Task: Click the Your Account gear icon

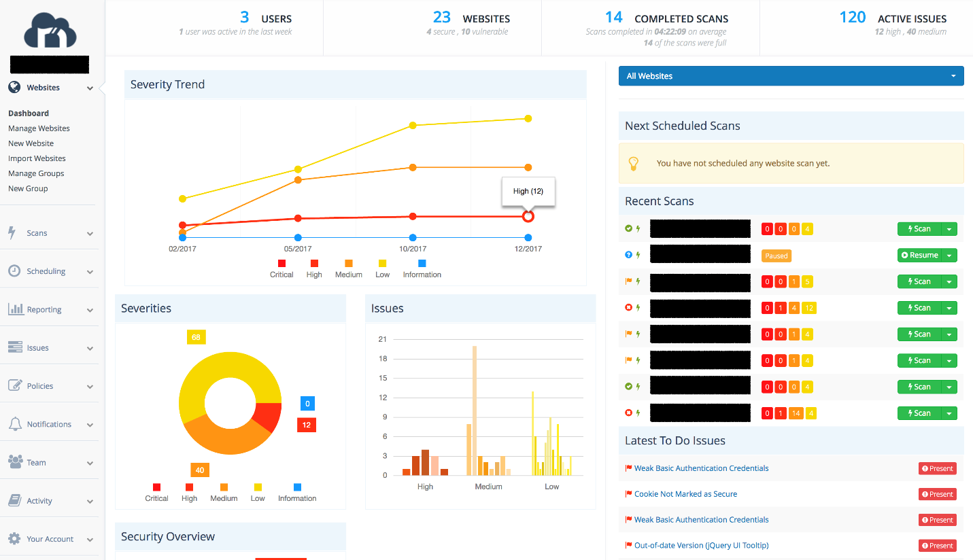Action: pyautogui.click(x=14, y=539)
